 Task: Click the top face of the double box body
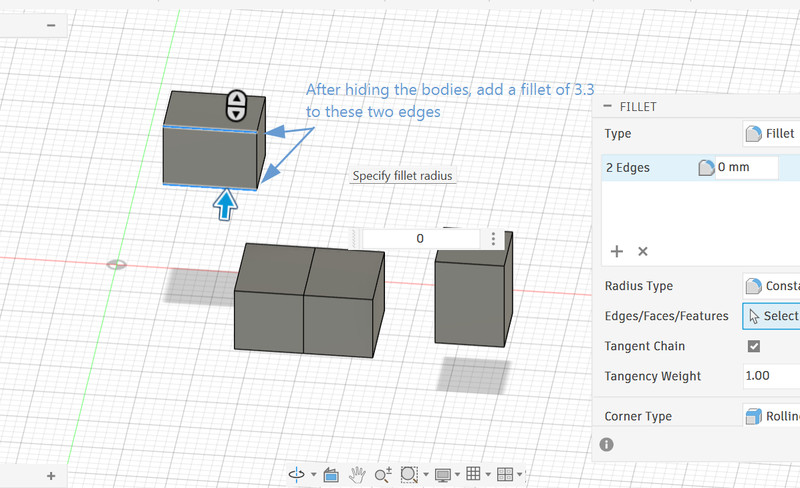coord(311,272)
